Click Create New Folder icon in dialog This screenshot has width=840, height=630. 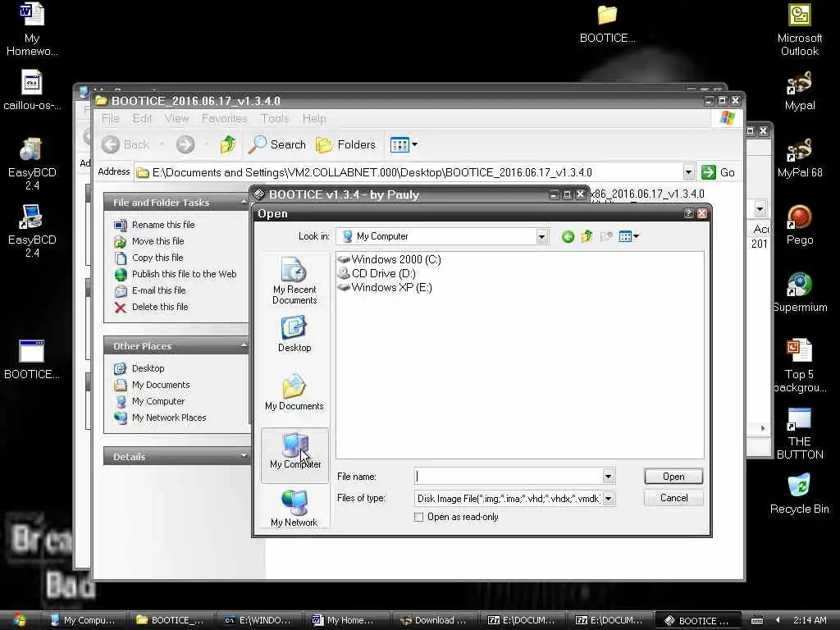click(x=606, y=236)
